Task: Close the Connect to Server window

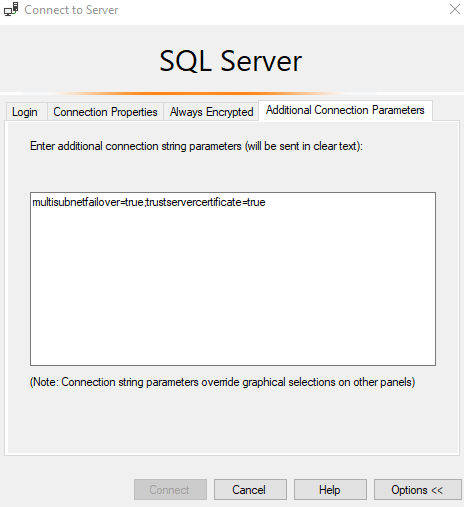Action: (455, 9)
